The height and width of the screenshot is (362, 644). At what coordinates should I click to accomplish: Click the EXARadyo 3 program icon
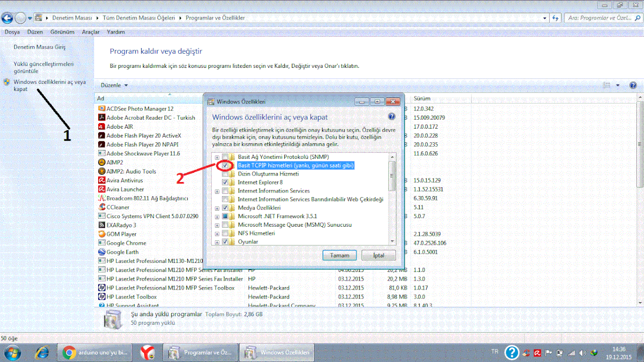tap(102, 225)
